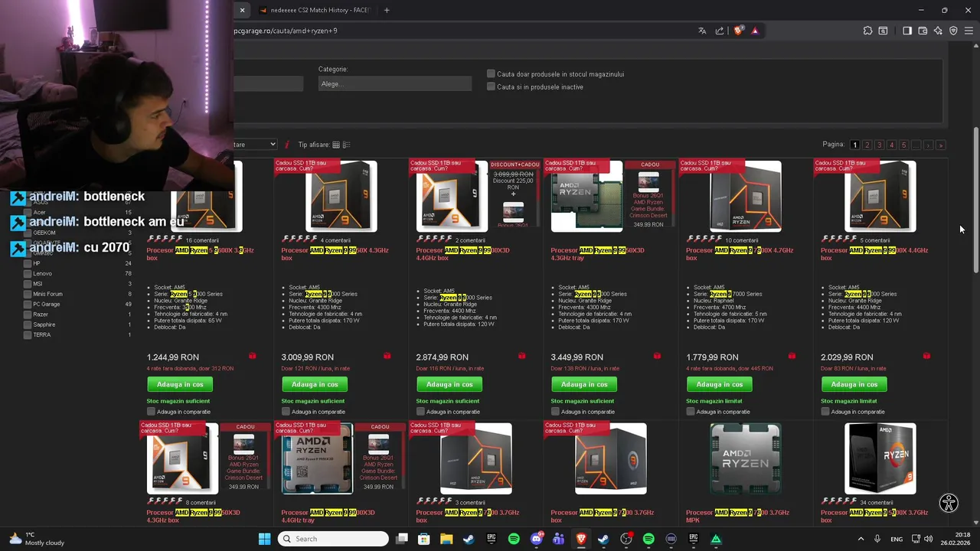
Task: Go to results page 5
Action: click(903, 145)
